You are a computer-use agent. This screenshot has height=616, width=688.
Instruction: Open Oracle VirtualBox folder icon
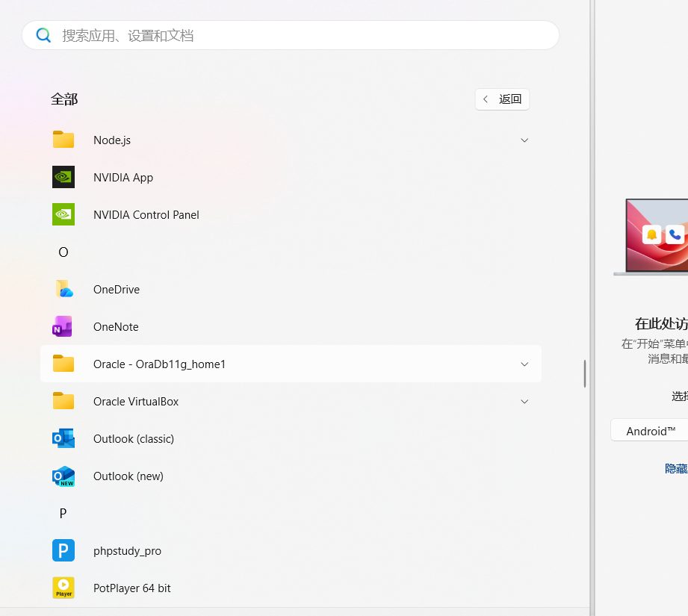click(63, 401)
